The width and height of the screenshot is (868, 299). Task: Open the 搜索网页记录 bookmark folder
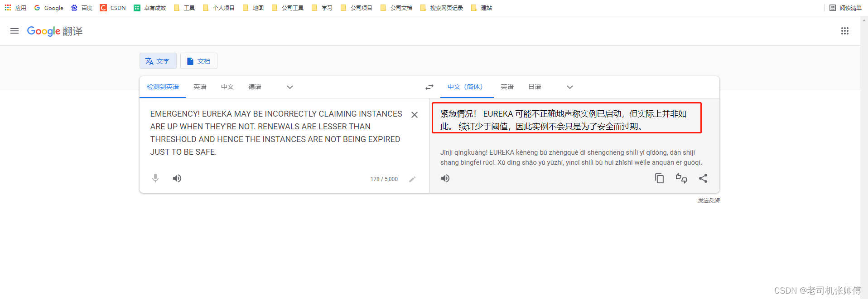(442, 8)
